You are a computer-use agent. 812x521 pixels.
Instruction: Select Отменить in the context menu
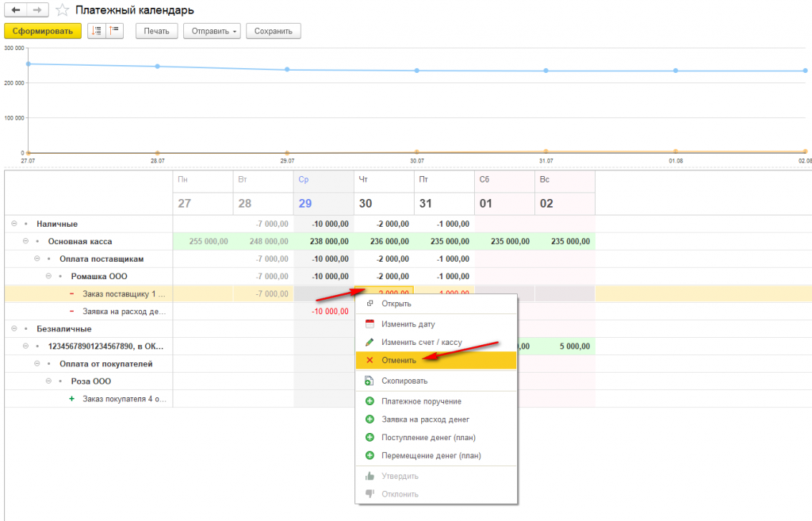pyautogui.click(x=436, y=360)
